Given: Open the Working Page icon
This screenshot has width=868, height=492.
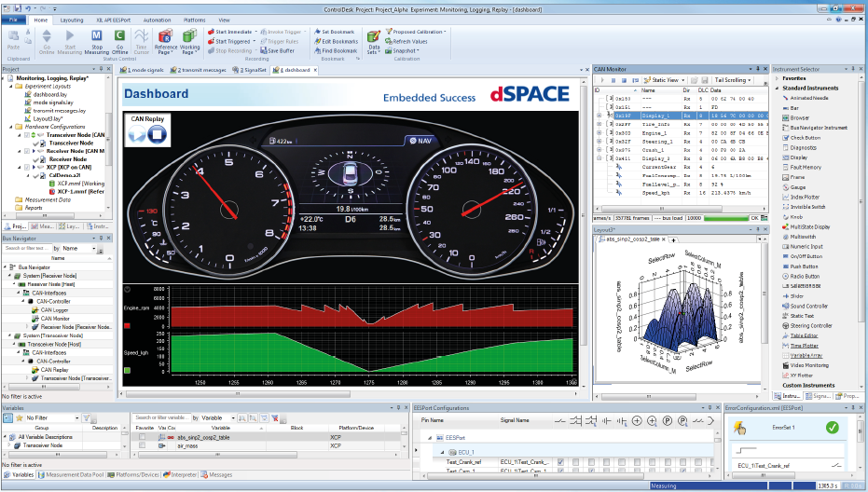Looking at the screenshot, I should point(189,36).
